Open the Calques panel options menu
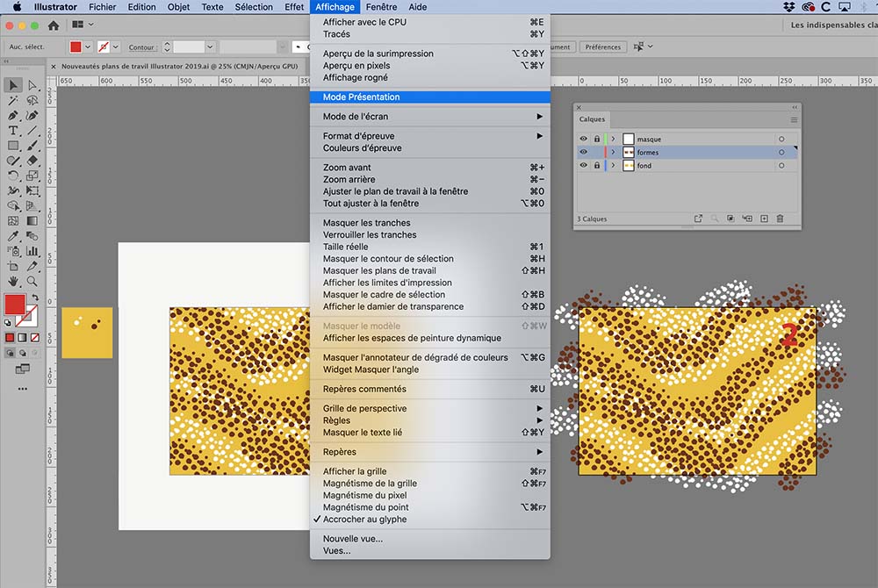The width and height of the screenshot is (878, 588). [x=794, y=119]
